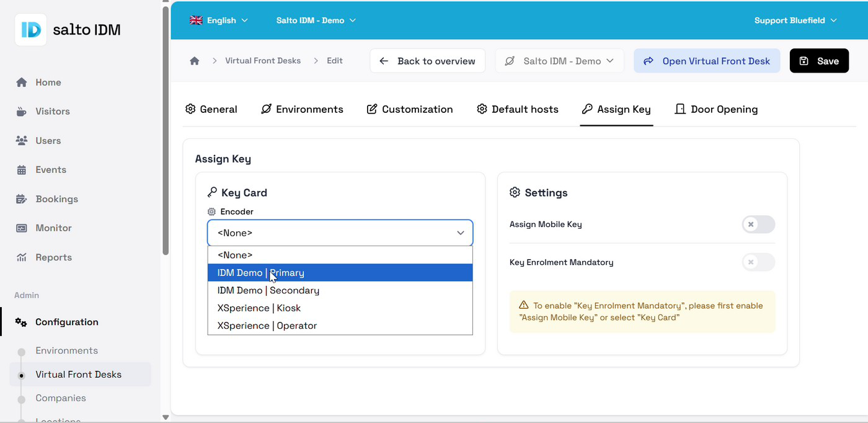The height and width of the screenshot is (423, 868).
Task: Switch to the Assign Key tab
Action: 616,109
